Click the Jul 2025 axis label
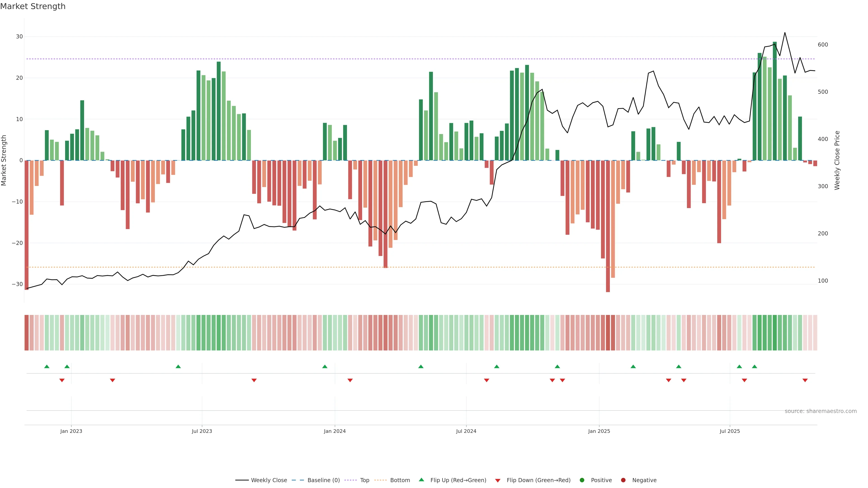The height and width of the screenshot is (488, 868). [729, 431]
